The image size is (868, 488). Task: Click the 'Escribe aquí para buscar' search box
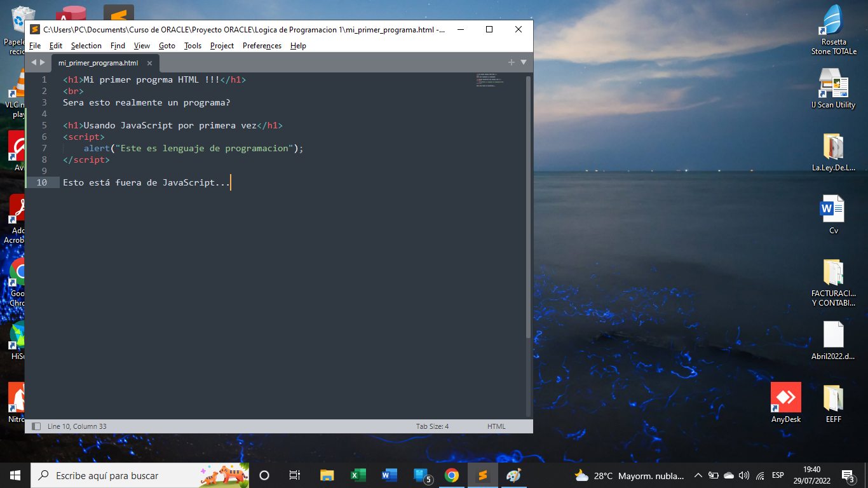140,475
